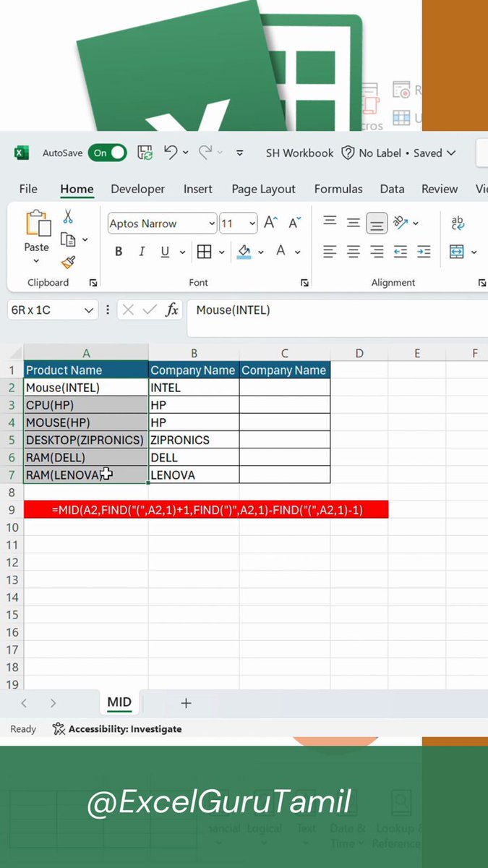Expand the Copy options arrow
The height and width of the screenshot is (868, 488).
click(85, 239)
